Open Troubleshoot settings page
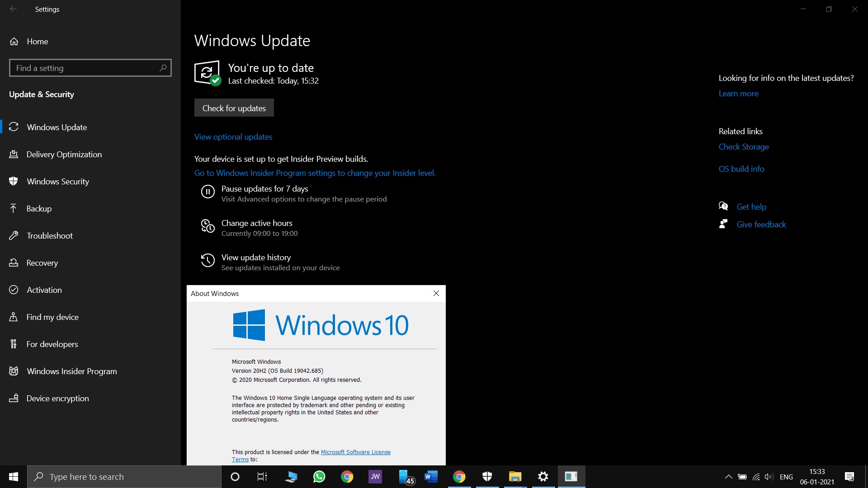Image resolution: width=868 pixels, height=488 pixels. pyautogui.click(x=49, y=235)
